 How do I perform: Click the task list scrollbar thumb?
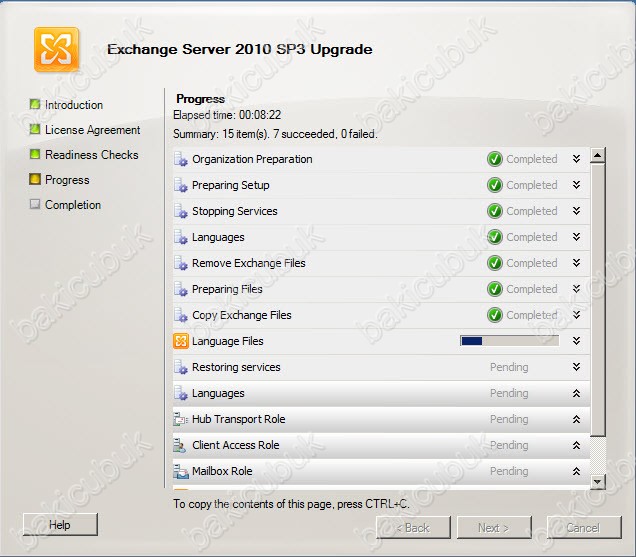pyautogui.click(x=597, y=299)
